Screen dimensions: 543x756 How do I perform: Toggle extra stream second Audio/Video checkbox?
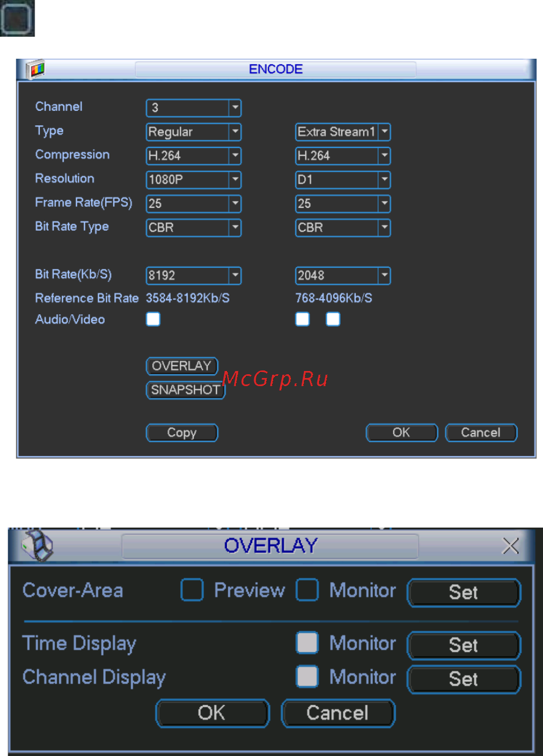(x=333, y=319)
